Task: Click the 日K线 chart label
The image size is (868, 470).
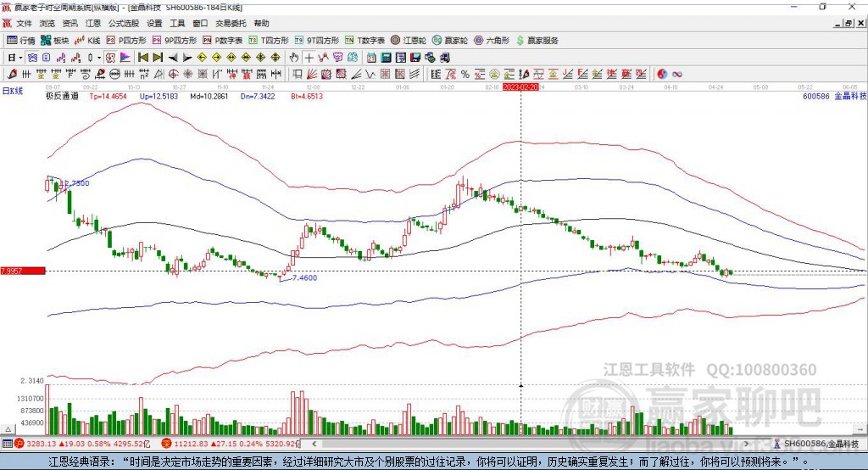Action: (x=13, y=91)
